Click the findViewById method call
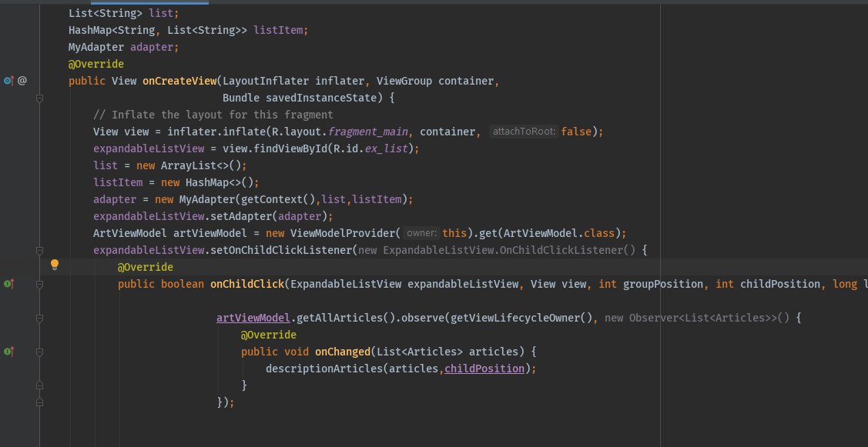Screen dimensions: 868x447 tap(290, 148)
